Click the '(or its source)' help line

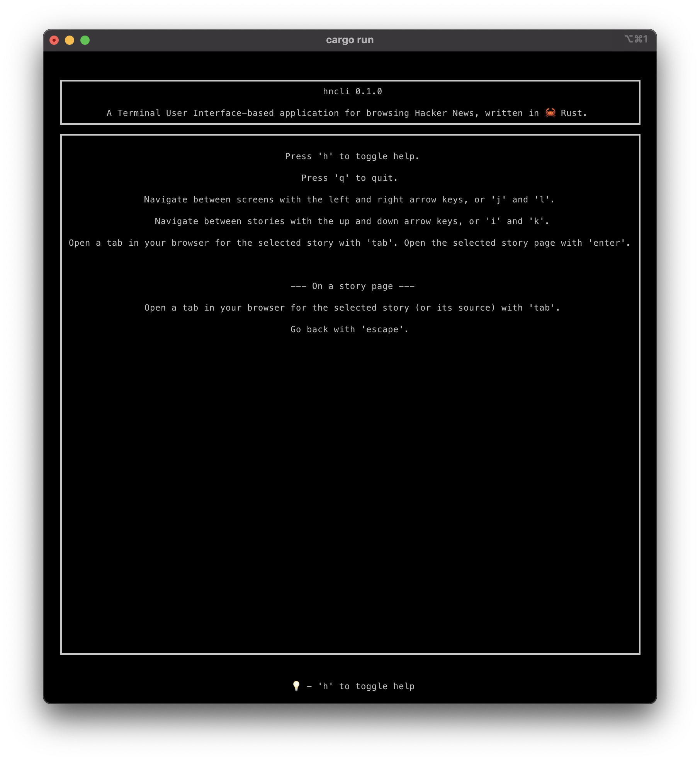coord(352,308)
